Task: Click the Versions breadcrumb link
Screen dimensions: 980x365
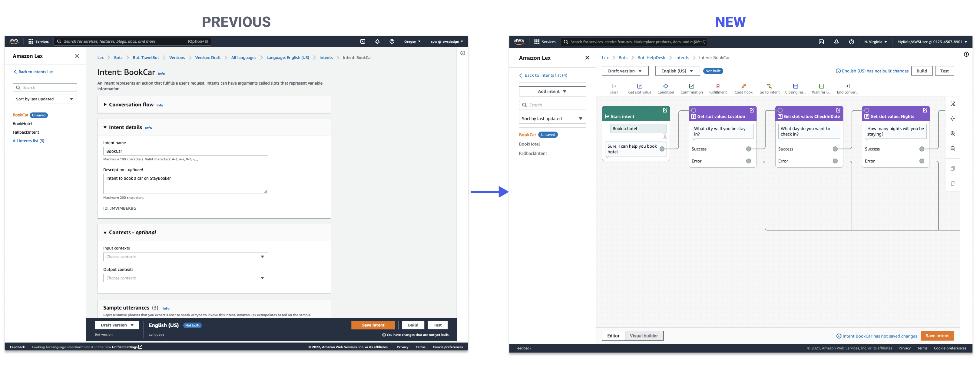Action: [177, 58]
